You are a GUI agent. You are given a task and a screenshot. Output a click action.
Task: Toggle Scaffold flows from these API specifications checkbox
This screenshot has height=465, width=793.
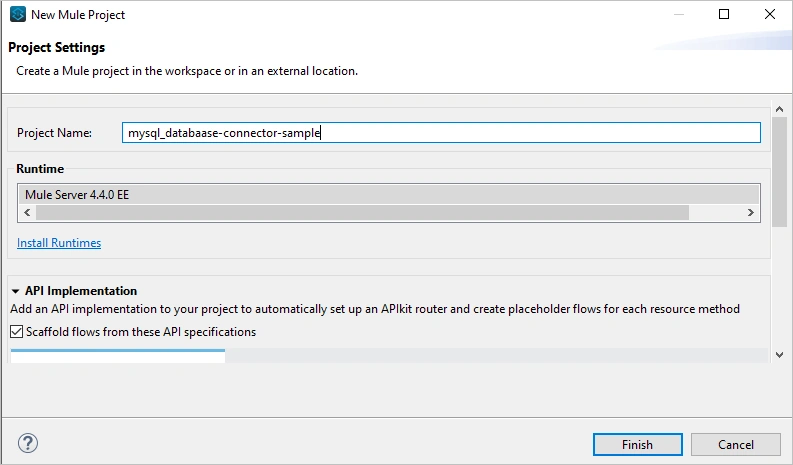(17, 332)
